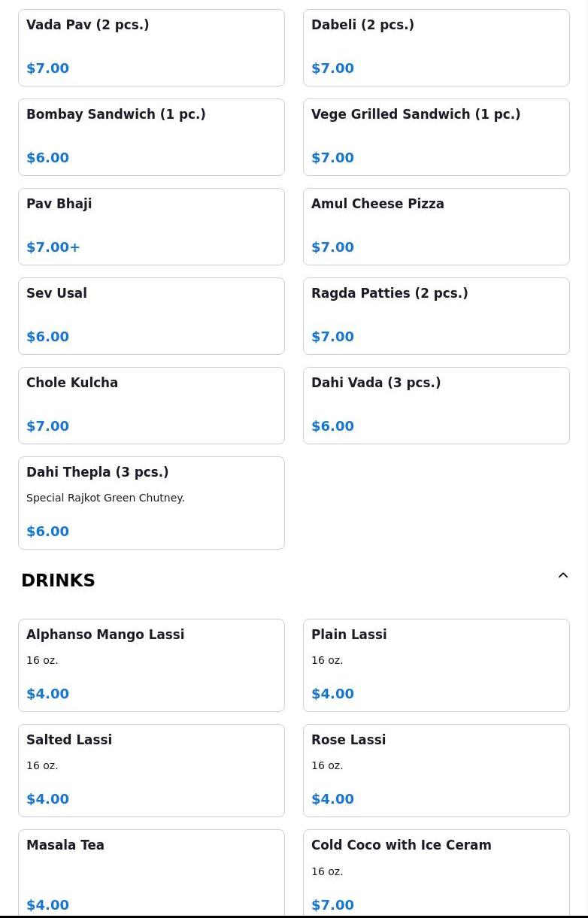Select the Pav Bhaji item

(151, 226)
